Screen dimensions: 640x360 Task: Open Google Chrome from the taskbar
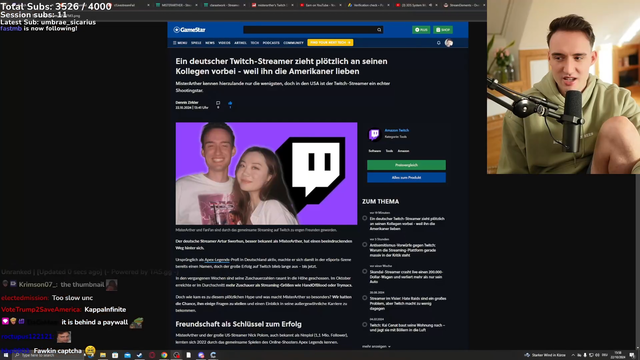164,355
